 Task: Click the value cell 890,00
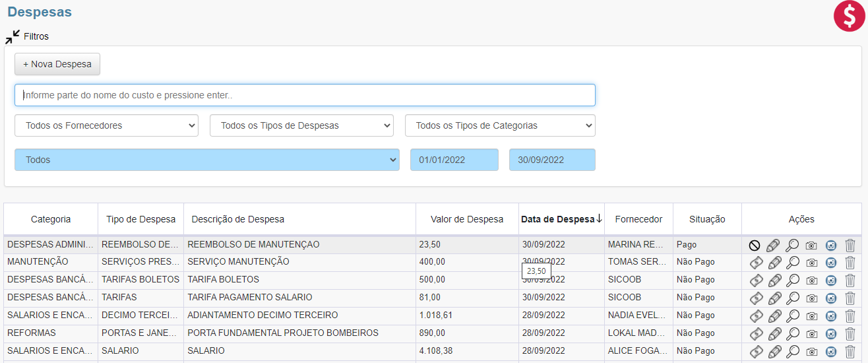[x=467, y=333]
